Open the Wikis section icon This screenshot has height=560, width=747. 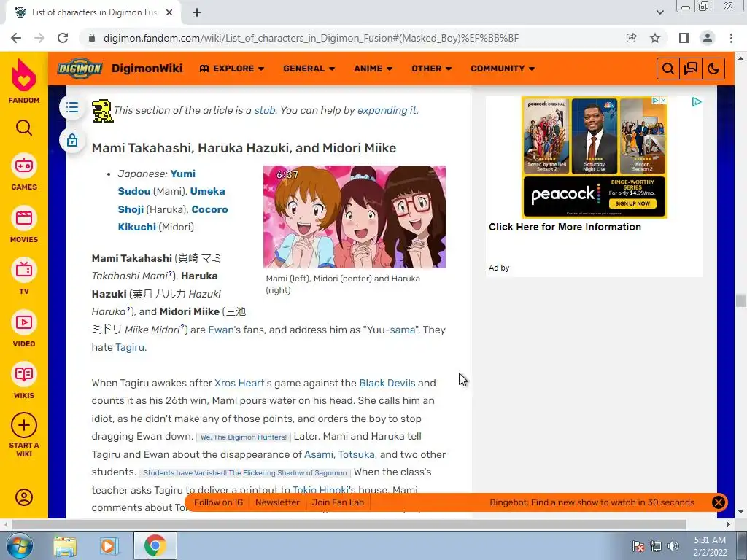[x=24, y=374]
